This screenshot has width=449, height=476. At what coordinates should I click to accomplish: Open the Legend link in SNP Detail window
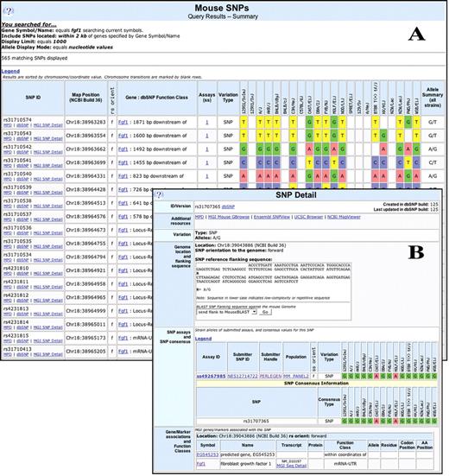coord(203,339)
